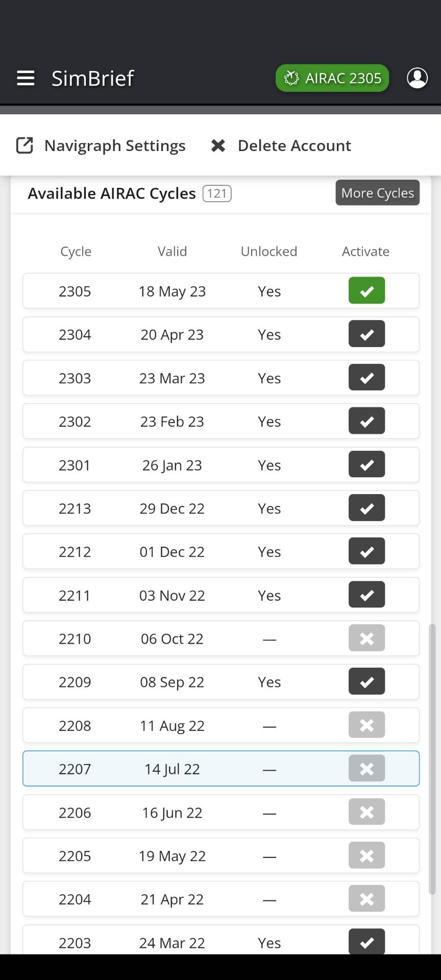The image size is (441, 980).
Task: Click the Available AIRAC Cycles count badge
Action: coord(217,193)
